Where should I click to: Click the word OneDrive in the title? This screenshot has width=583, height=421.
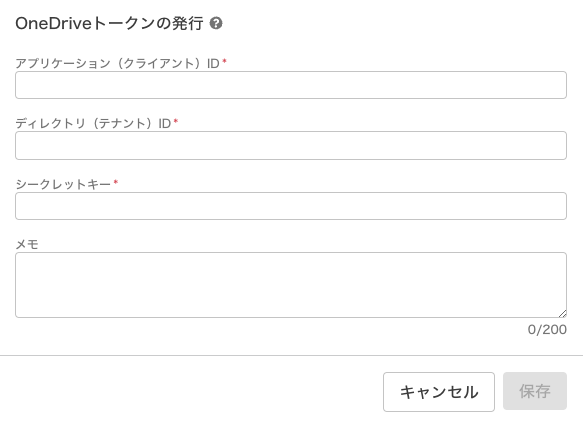pyautogui.click(x=54, y=23)
